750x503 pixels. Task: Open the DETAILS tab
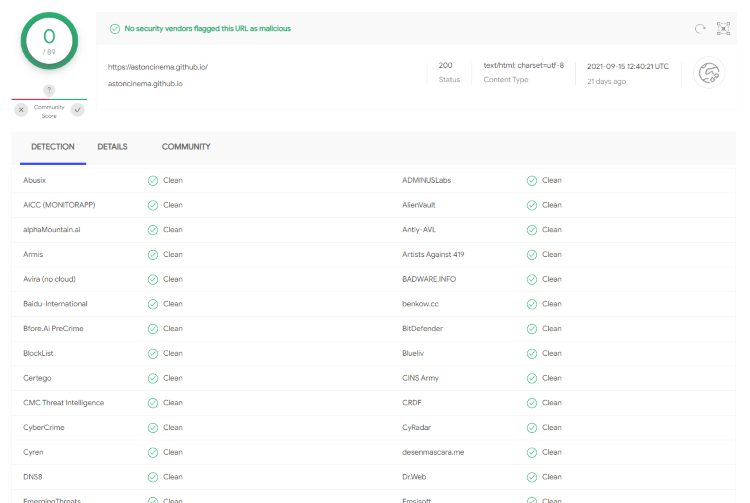pos(112,147)
